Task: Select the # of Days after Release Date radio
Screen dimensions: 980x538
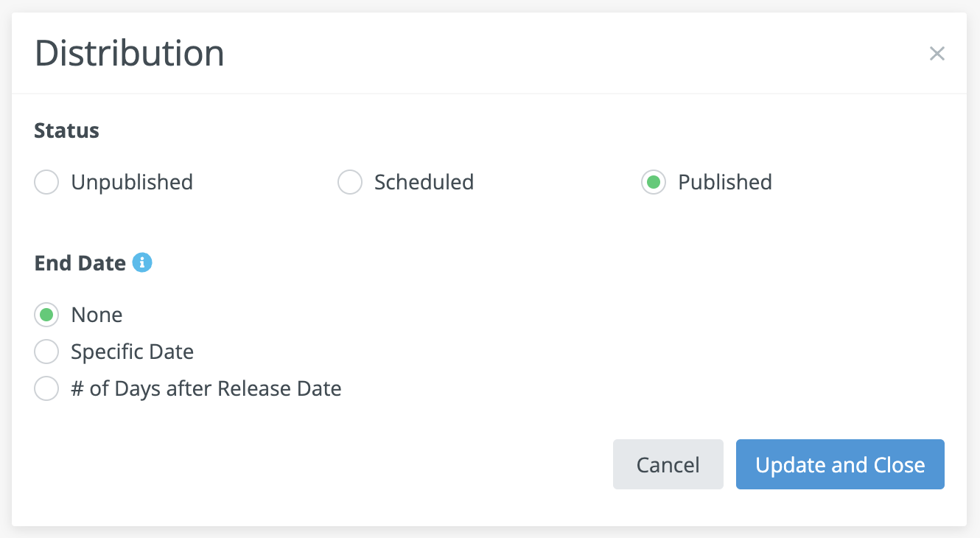Action: coord(46,388)
